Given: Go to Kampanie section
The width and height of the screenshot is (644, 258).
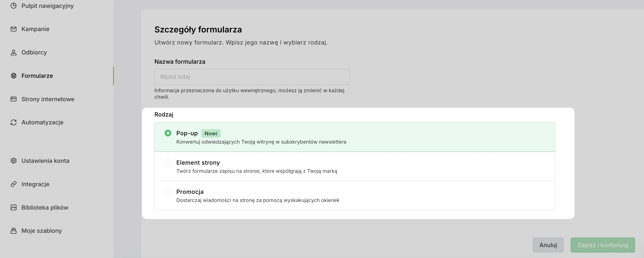Looking at the screenshot, I should 35,29.
